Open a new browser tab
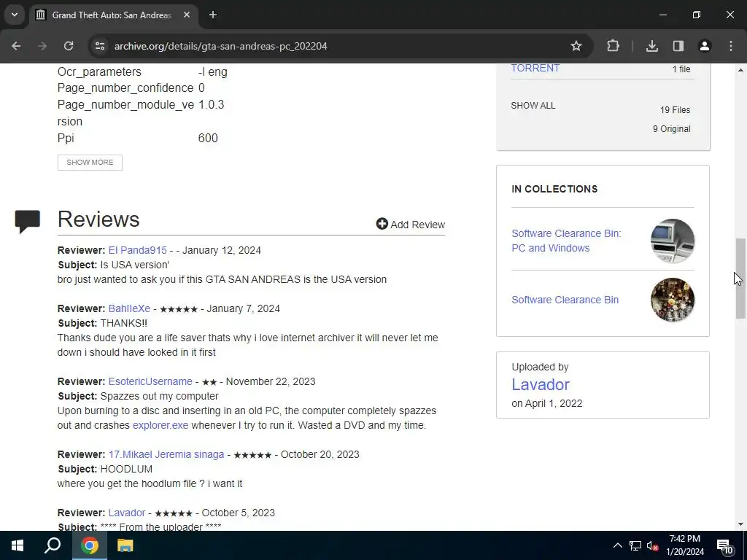Screen dimensions: 747x560 213,15
